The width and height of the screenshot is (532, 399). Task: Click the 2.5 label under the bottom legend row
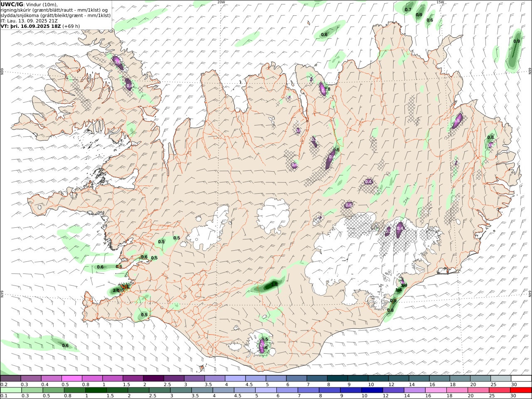click(153, 396)
